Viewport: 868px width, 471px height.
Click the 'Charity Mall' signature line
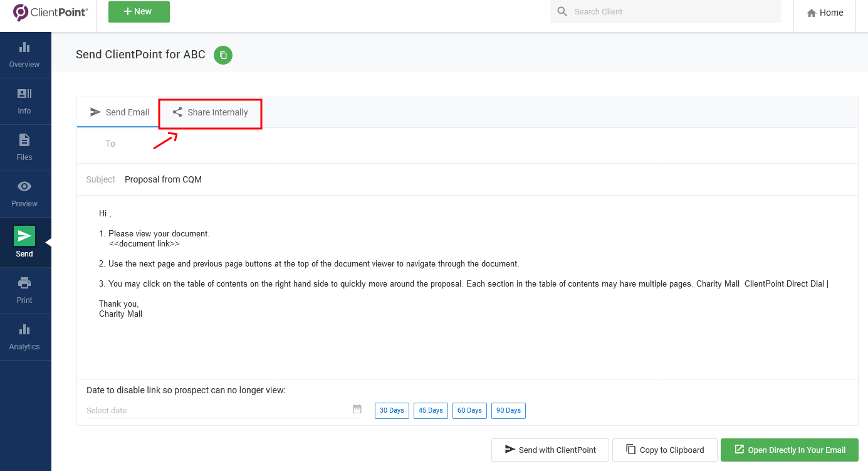coord(121,314)
